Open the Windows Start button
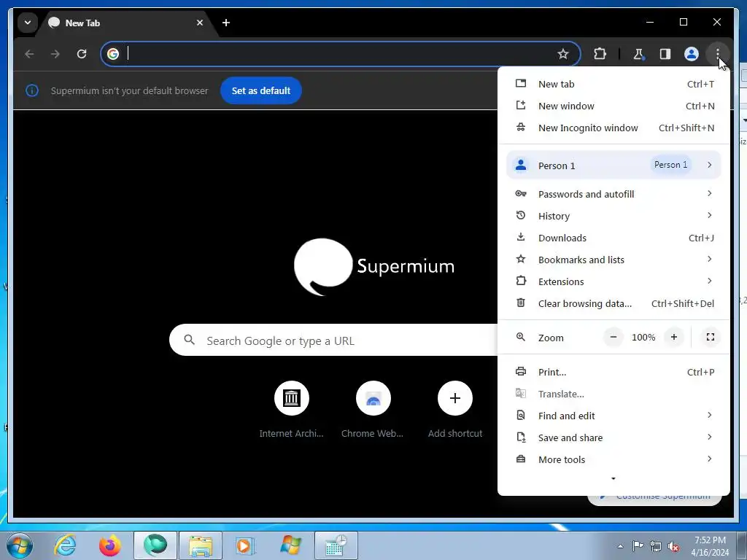 click(20, 545)
